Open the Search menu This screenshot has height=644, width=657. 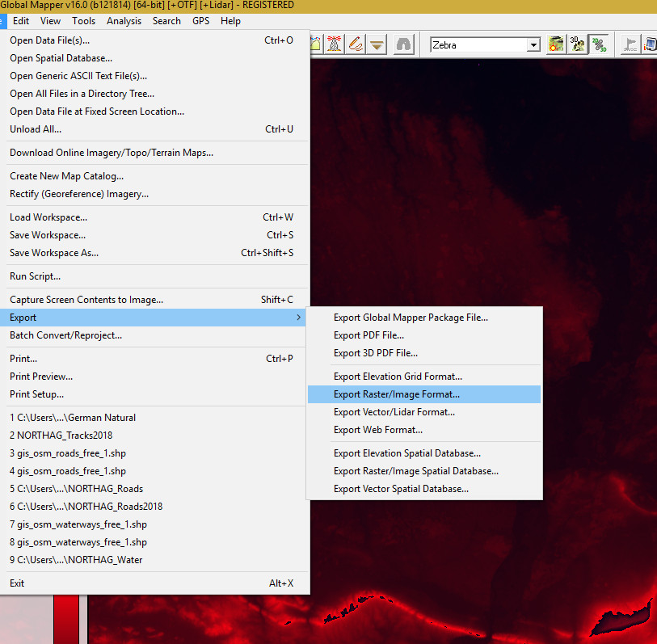pyautogui.click(x=166, y=21)
